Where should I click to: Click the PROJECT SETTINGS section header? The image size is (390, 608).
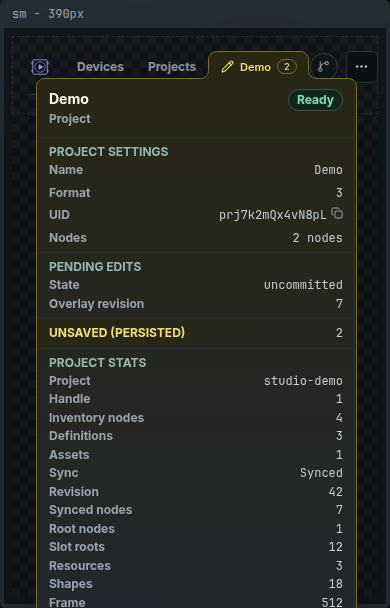click(x=109, y=152)
